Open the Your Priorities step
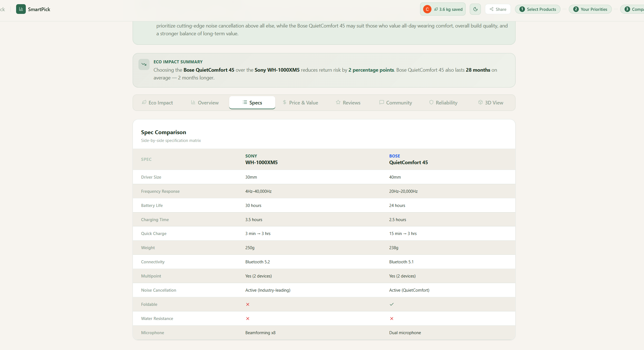Viewport: 644px width, 350px height. tap(590, 9)
